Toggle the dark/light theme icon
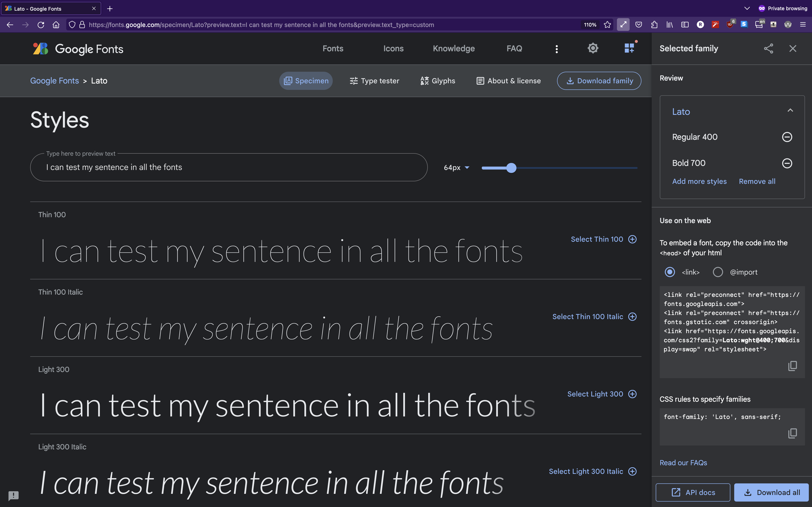 (593, 48)
